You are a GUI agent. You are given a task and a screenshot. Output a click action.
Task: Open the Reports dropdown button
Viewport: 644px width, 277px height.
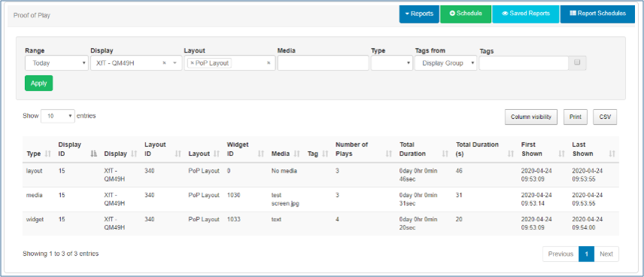(419, 14)
